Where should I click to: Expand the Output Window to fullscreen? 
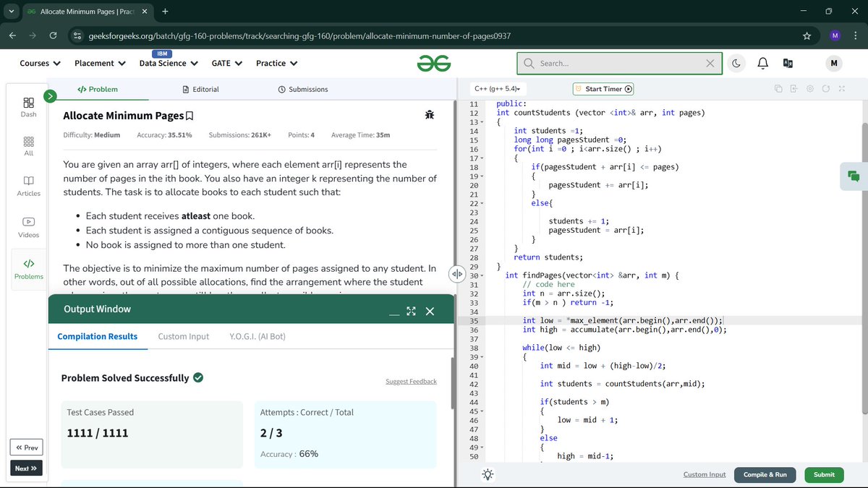(x=411, y=311)
